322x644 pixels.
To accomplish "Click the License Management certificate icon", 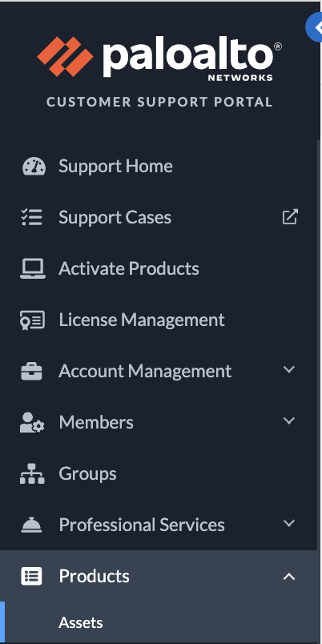I will click(33, 320).
